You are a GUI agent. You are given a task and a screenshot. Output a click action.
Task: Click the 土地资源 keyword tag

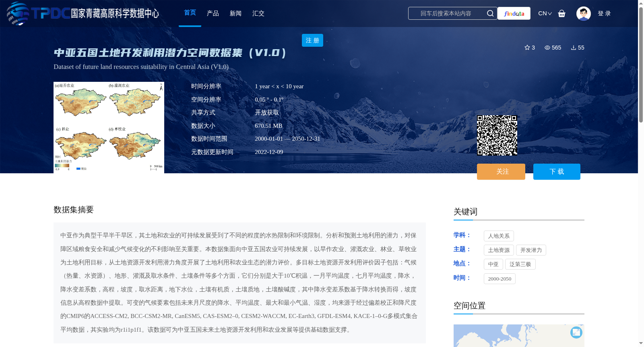pyautogui.click(x=499, y=250)
